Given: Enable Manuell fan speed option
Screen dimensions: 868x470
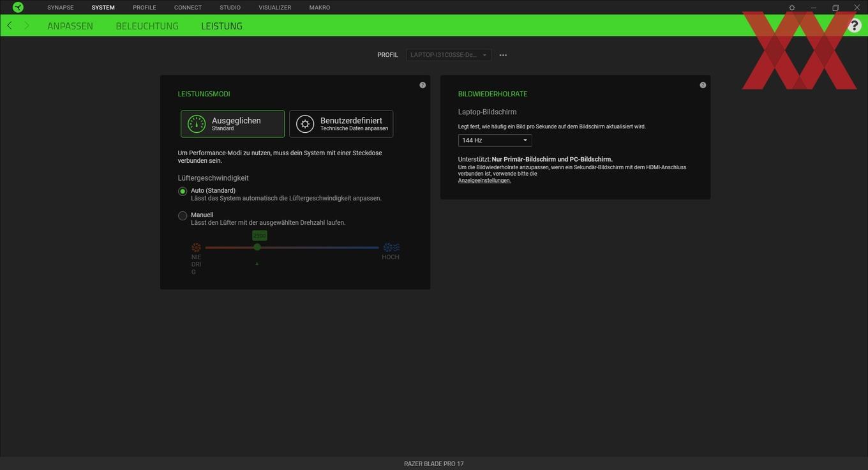Looking at the screenshot, I should click(x=183, y=216).
